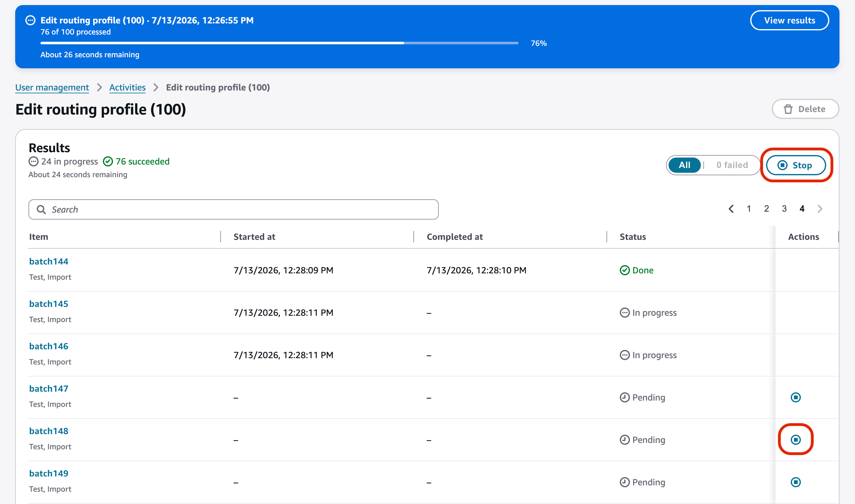Viewport: 855px width, 504px height.
Task: Open the batch144 item link
Action: pyautogui.click(x=48, y=262)
